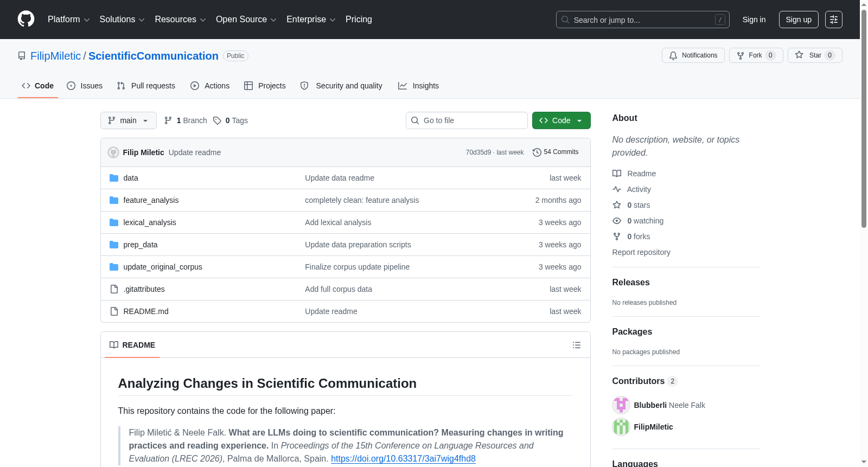Expand the Solutions menu
Screen dimensions: 868x467
pos(122,20)
